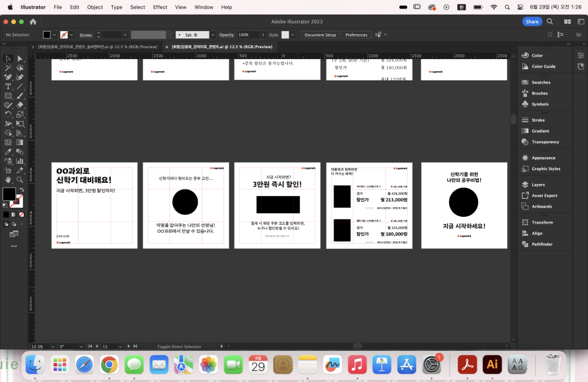The width and height of the screenshot is (588, 382).
Task: Select the Mesh tool
Action: (8, 142)
